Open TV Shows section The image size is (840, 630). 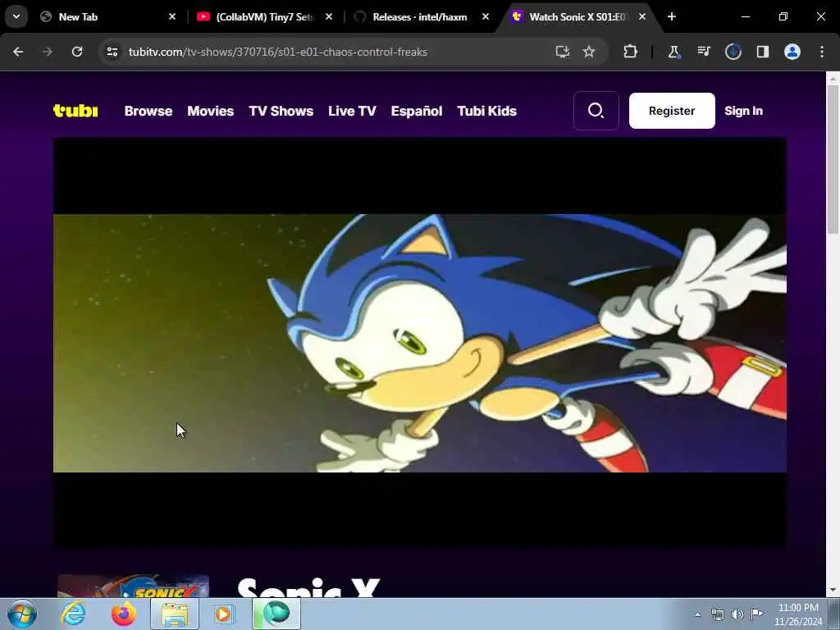[x=281, y=111]
